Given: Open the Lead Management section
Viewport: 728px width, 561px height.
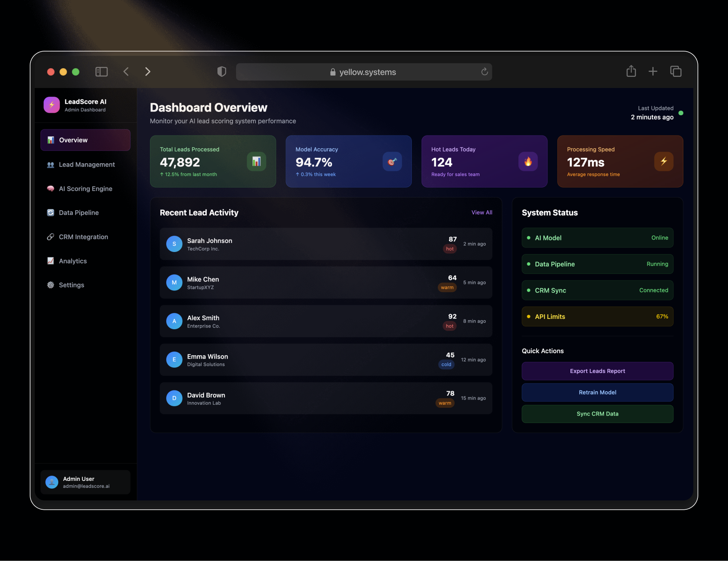Looking at the screenshot, I should (86, 164).
